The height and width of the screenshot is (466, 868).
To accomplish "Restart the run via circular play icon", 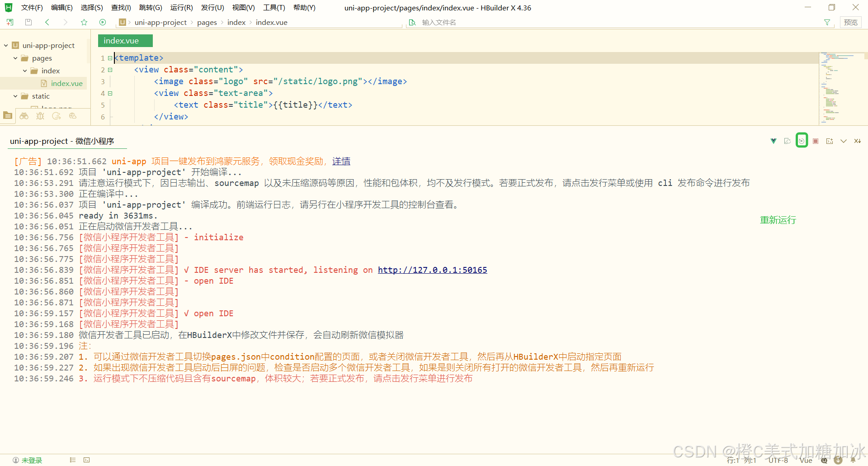I will (x=802, y=141).
